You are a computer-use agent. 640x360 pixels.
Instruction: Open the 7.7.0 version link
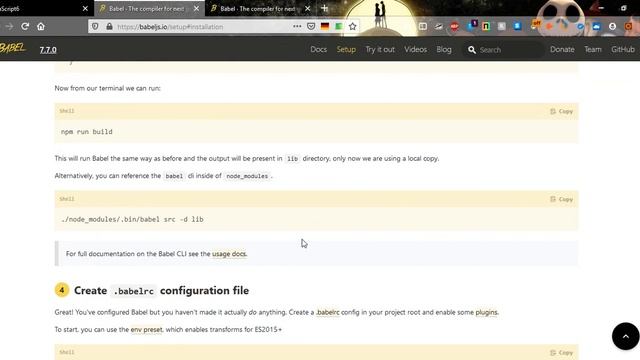click(x=48, y=50)
